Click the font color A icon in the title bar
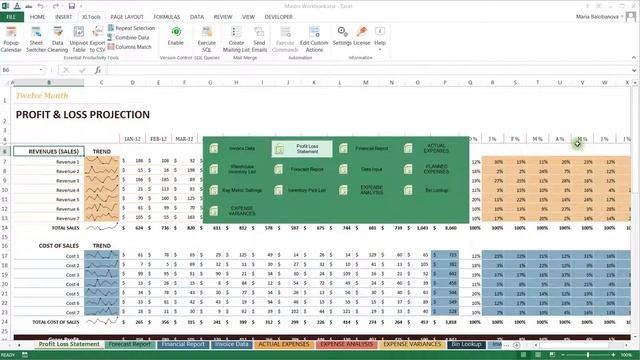Image resolution: width=640 pixels, height=360 pixels. pyautogui.click(x=17, y=6)
